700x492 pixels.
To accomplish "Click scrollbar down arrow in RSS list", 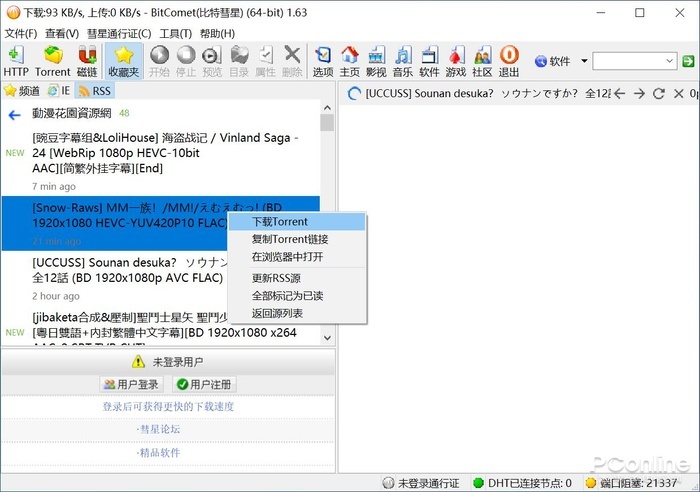I will [327, 338].
